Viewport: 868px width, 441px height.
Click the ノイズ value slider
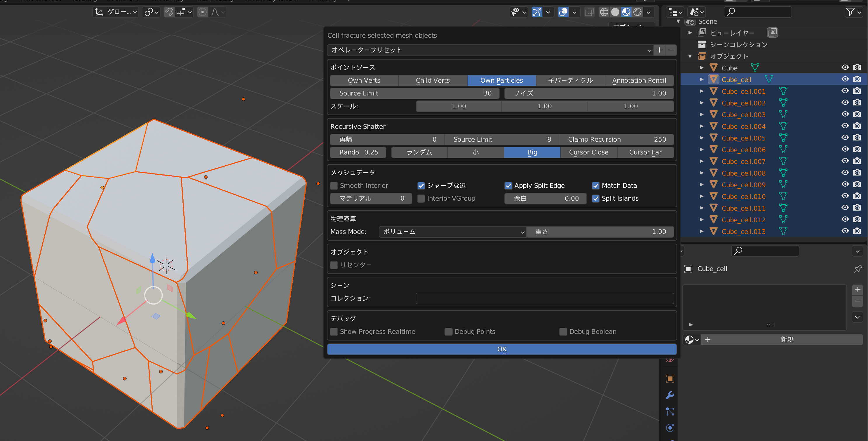pyautogui.click(x=589, y=93)
